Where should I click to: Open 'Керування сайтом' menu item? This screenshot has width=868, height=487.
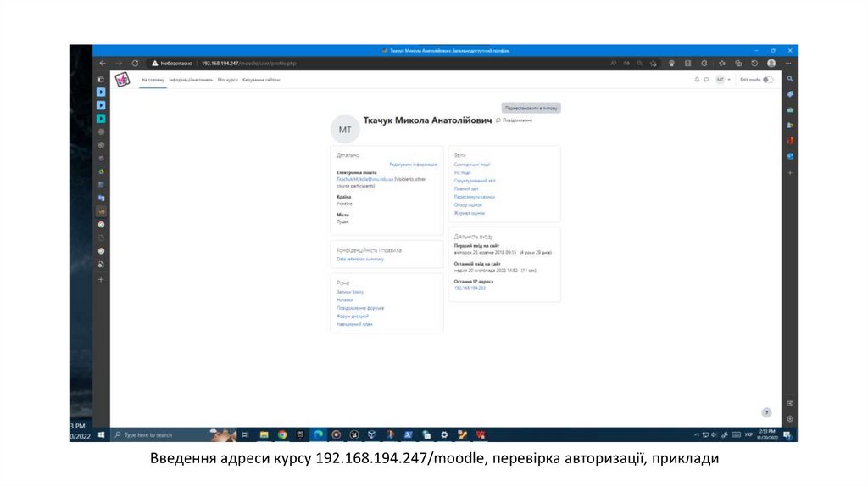261,80
